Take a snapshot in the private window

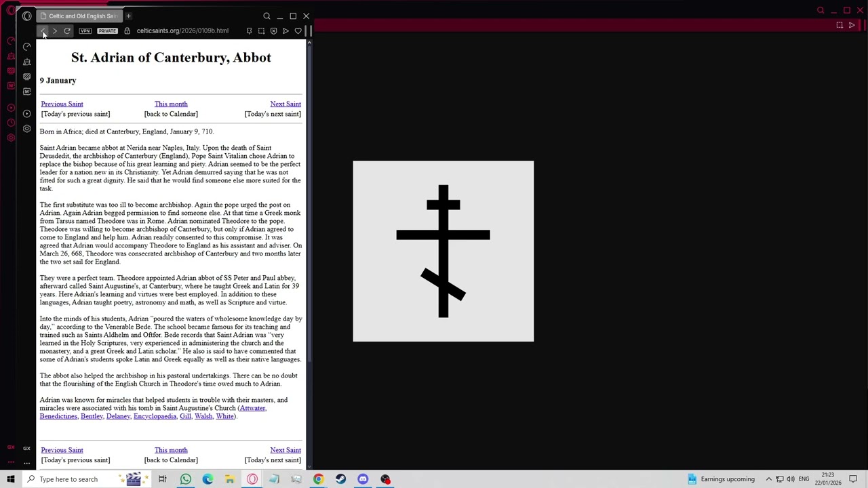(x=261, y=30)
